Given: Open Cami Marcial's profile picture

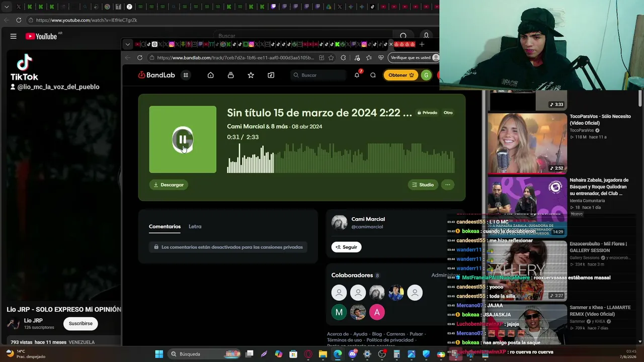Looking at the screenshot, I should click(x=339, y=223).
